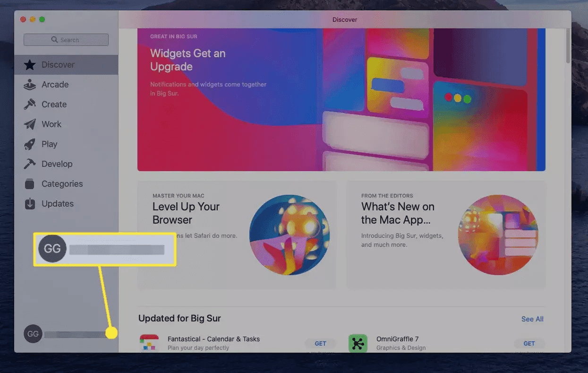Get the Fantastical app
588x373 pixels.
(321, 344)
